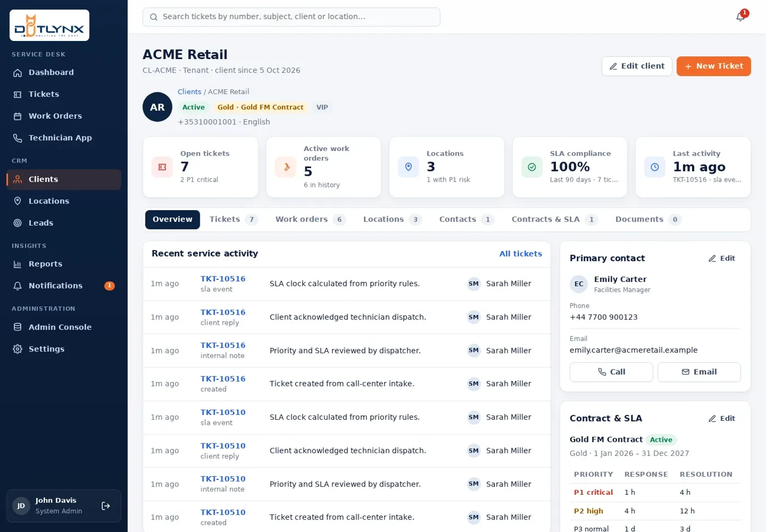Click the Email button
The width and height of the screenshot is (766, 532).
coord(699,372)
